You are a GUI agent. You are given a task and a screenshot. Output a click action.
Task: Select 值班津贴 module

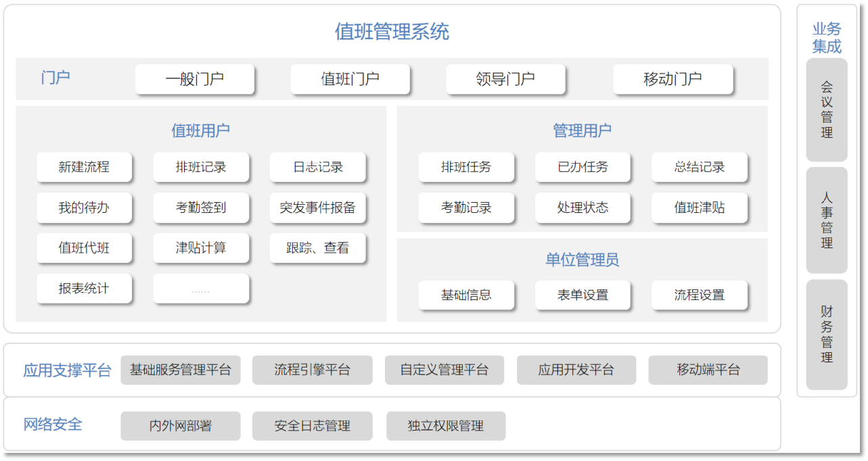point(699,208)
